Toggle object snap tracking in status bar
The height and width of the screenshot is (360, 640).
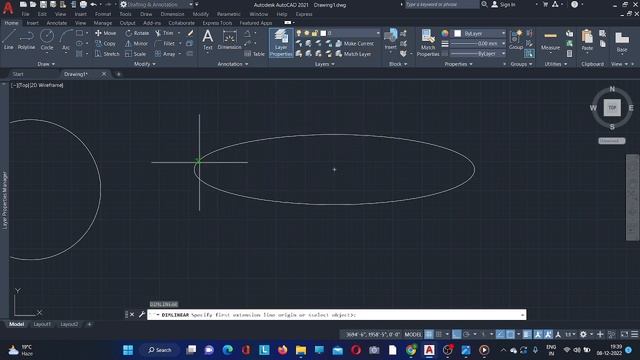click(500, 334)
